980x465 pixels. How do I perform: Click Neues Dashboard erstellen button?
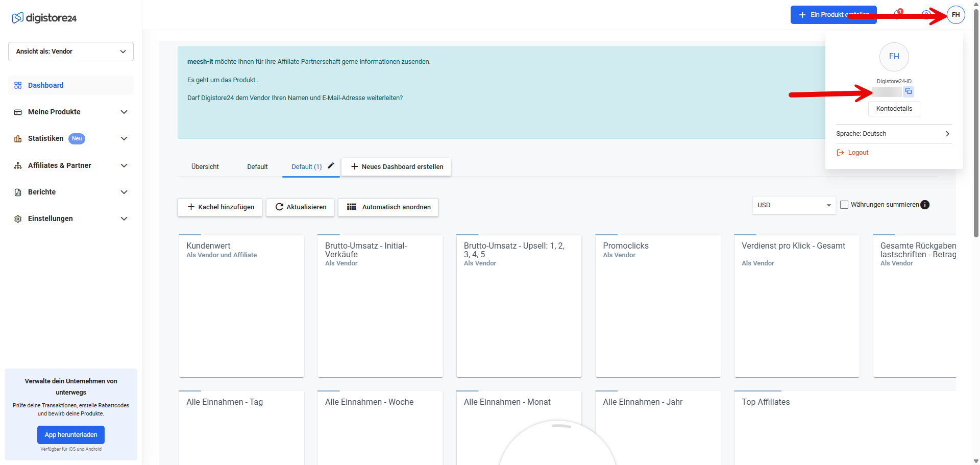tap(396, 167)
